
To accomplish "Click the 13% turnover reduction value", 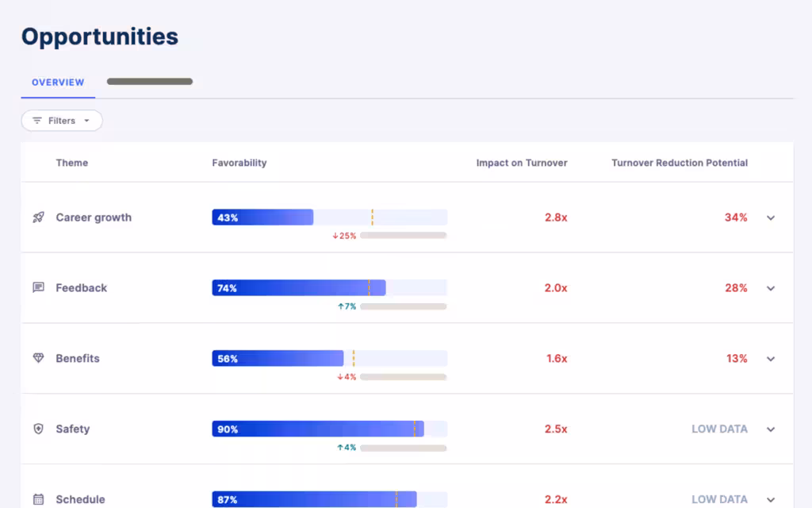I will 737,358.
